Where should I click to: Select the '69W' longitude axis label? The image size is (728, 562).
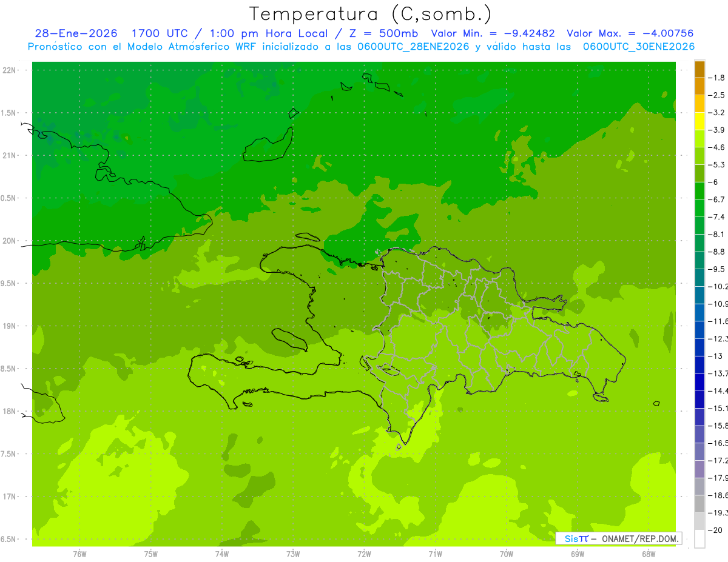click(578, 554)
